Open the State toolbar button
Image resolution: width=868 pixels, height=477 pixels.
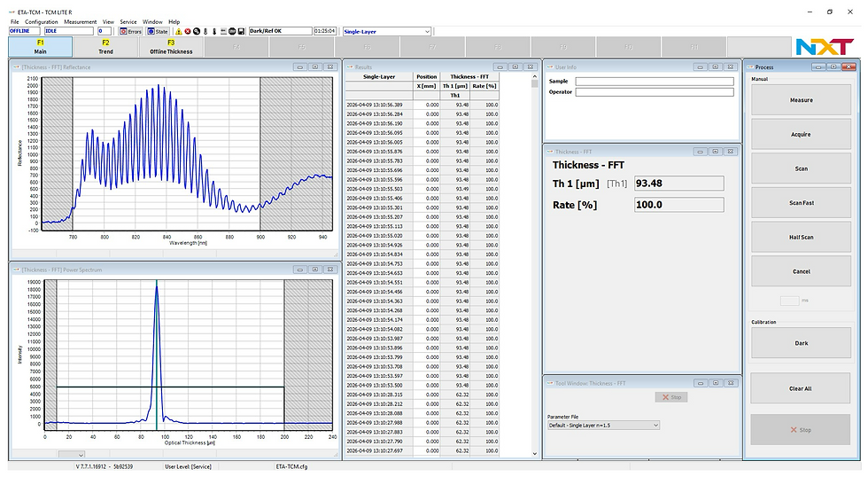coord(158,32)
